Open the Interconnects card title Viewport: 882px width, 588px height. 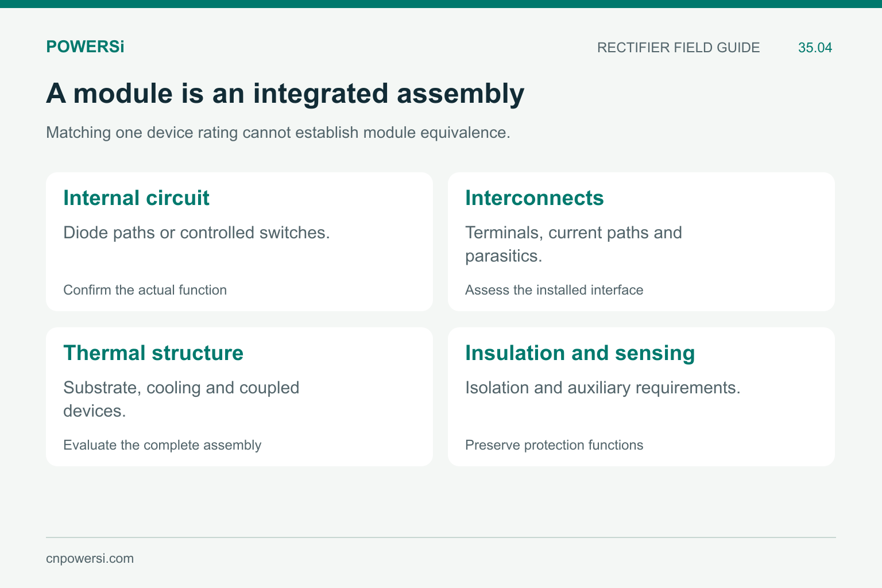click(534, 198)
